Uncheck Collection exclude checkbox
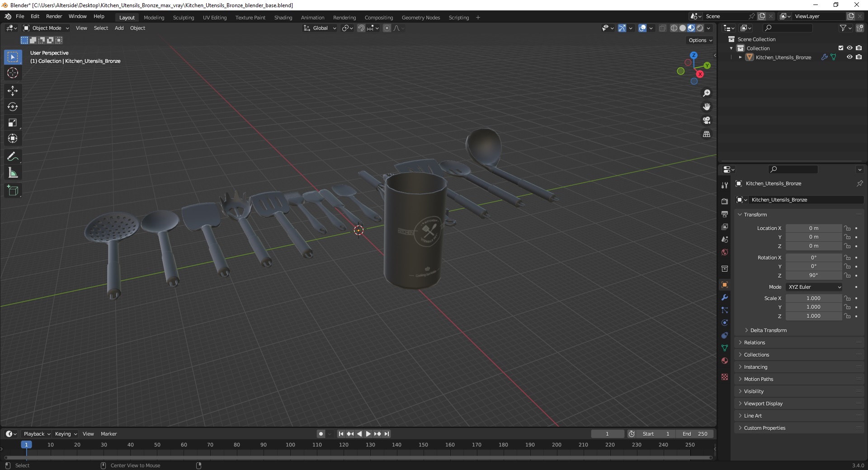This screenshot has width=868, height=470. [841, 48]
